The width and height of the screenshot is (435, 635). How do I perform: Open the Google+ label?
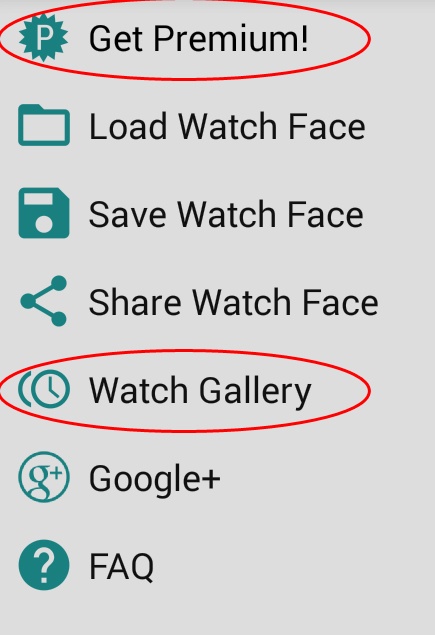154,479
